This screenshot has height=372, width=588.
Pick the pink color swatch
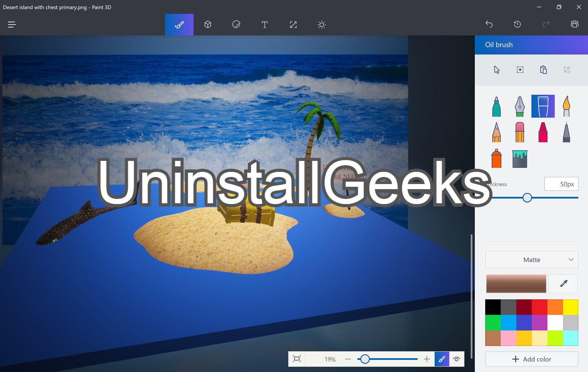click(508, 338)
